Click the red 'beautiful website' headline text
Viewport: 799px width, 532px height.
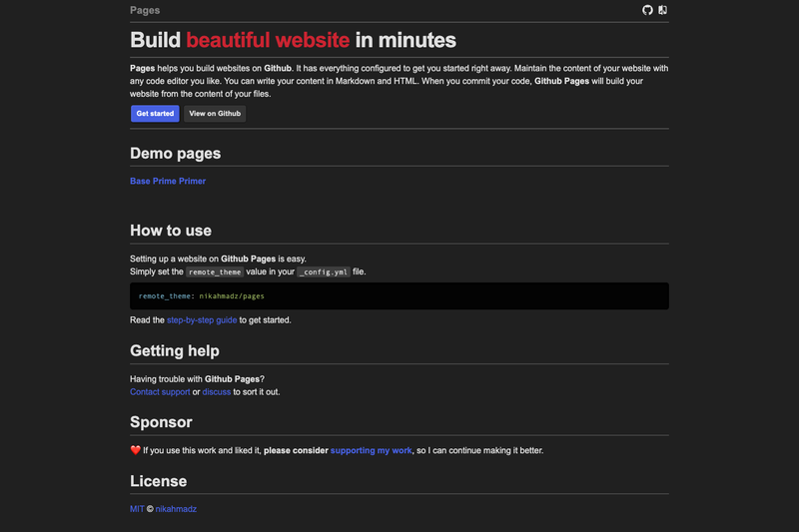click(x=268, y=40)
